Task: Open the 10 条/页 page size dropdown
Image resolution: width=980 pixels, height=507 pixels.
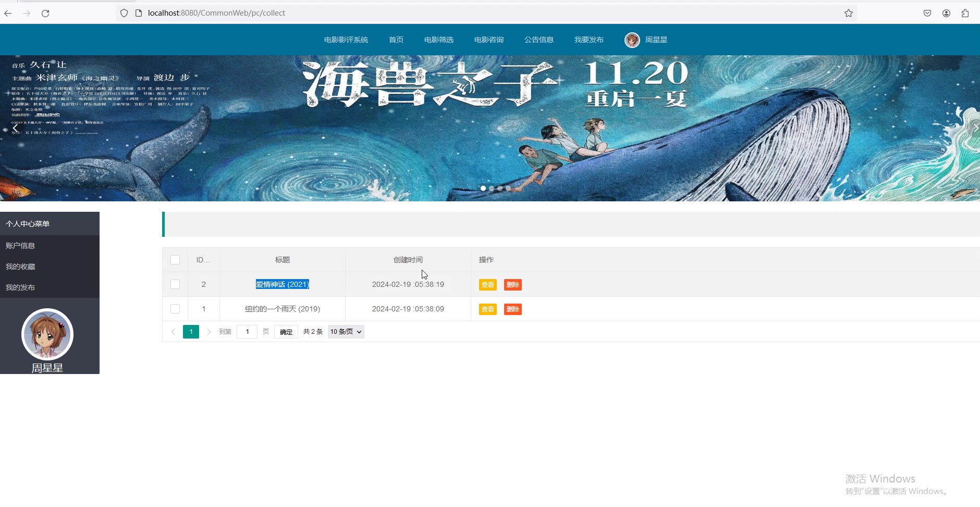Action: [346, 332]
